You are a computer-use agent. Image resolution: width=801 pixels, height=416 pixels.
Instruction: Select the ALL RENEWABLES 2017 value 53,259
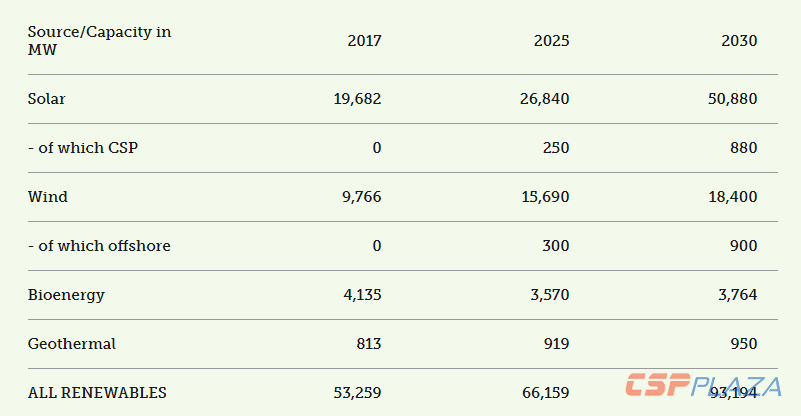357,393
